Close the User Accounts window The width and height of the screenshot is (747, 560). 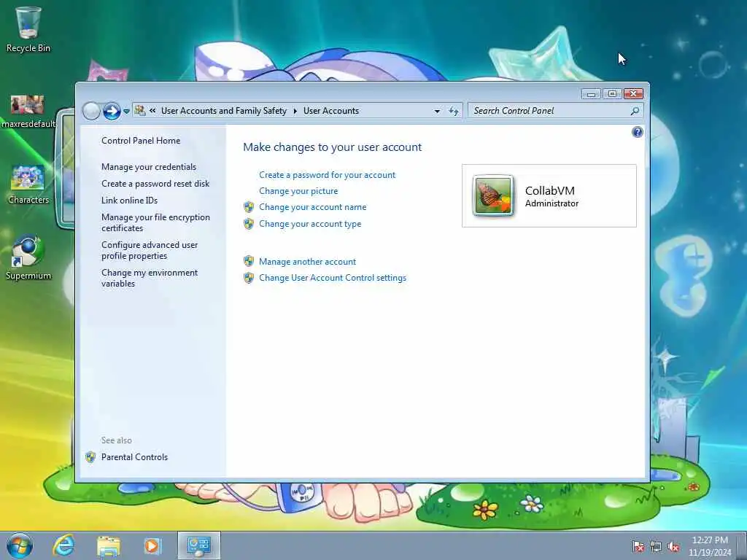pyautogui.click(x=634, y=94)
